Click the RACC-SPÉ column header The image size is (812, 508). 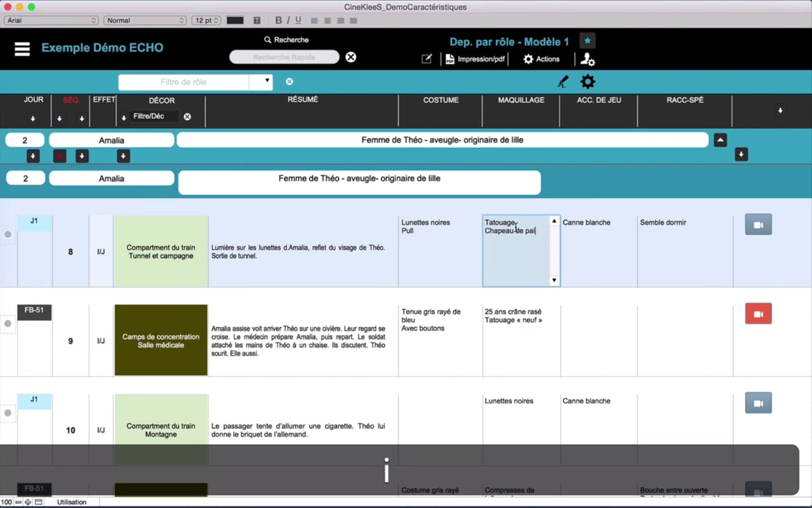(685, 100)
